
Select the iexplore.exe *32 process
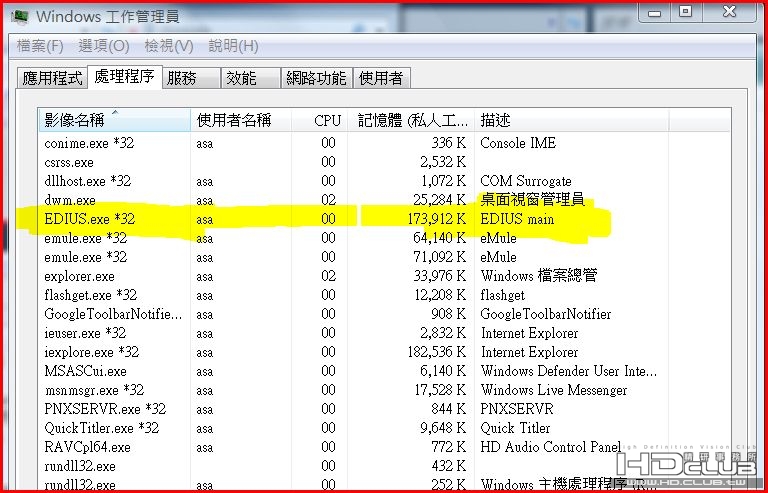(x=383, y=352)
